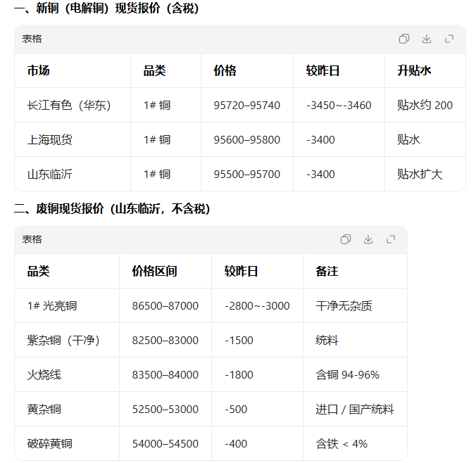Select the 含铜 94-96% remark cell
Image resolution: width=476 pixels, height=463 pixels.
(x=348, y=375)
